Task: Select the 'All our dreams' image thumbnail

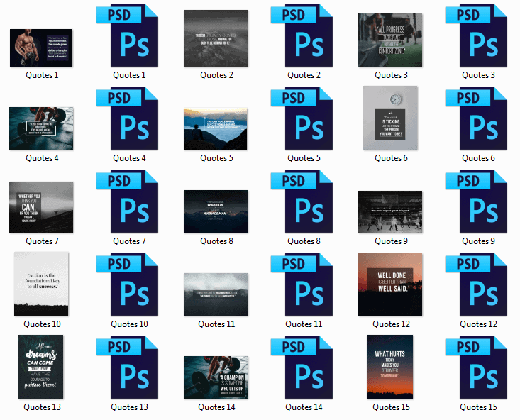Action: 41,367
